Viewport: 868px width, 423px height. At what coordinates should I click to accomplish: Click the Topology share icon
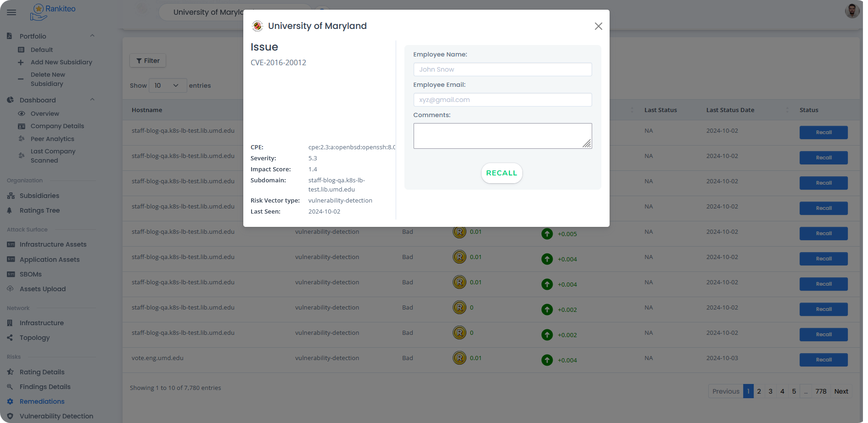10,338
